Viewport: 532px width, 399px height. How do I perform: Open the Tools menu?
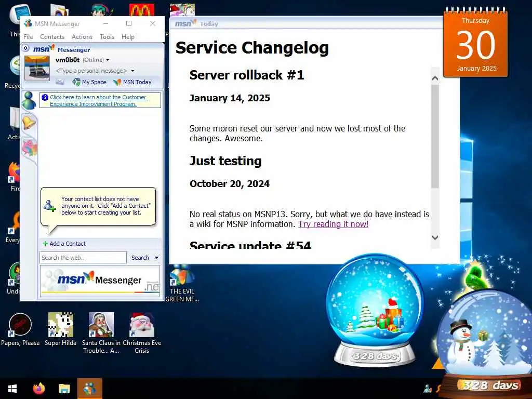(107, 37)
